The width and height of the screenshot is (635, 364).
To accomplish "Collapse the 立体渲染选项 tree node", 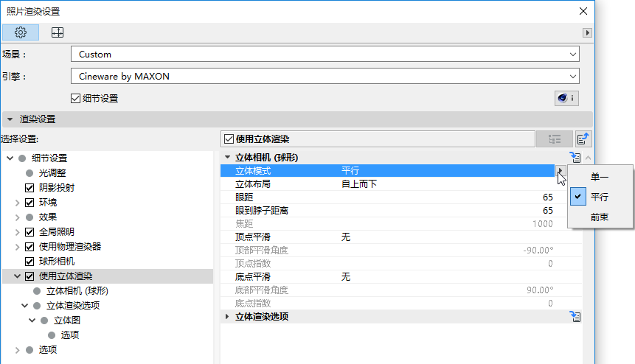I will pos(24,306).
